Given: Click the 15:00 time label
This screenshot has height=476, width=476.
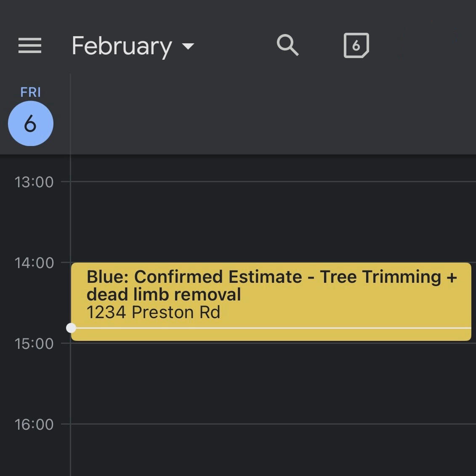Looking at the screenshot, I should point(34,344).
